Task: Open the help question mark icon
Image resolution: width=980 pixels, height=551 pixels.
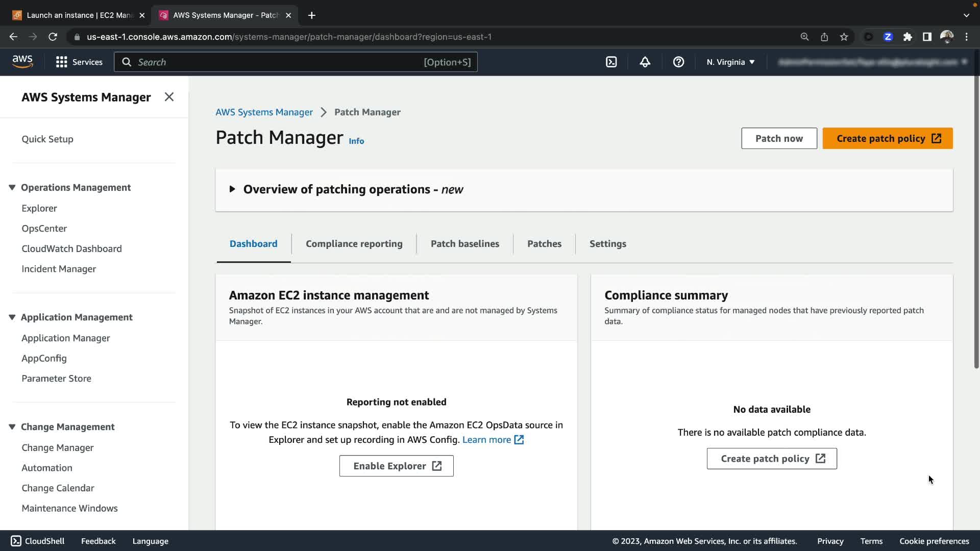Action: point(678,62)
